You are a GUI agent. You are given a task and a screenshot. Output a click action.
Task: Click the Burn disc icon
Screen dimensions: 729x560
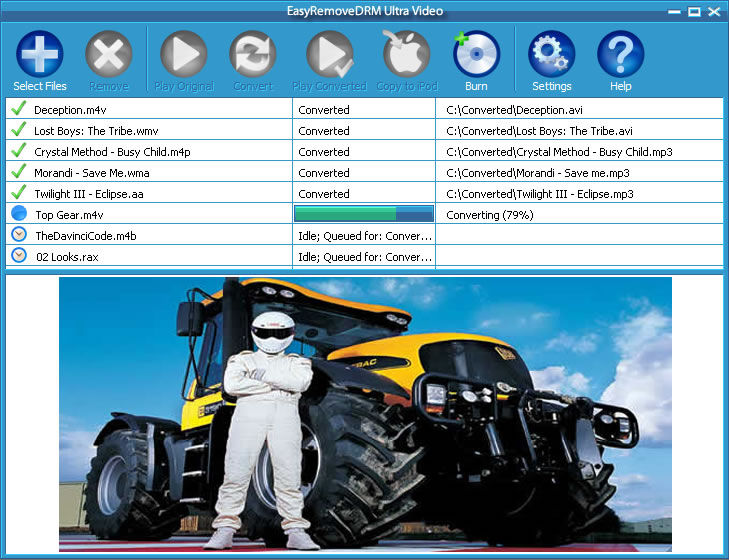(x=476, y=54)
